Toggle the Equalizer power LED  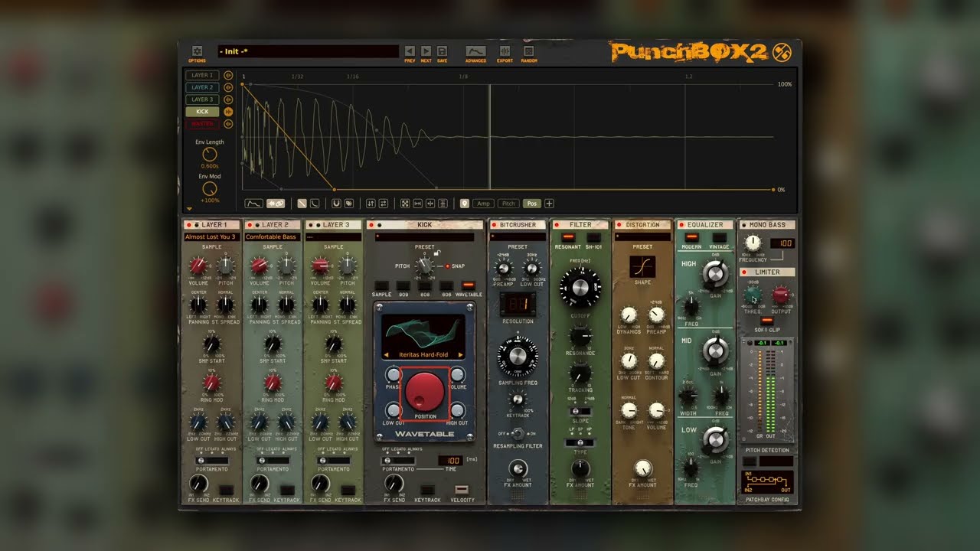(681, 225)
